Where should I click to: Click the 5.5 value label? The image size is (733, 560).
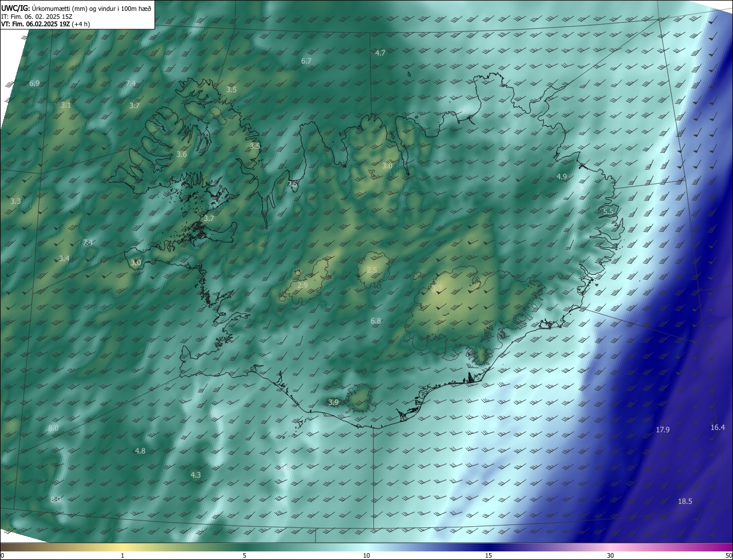tap(608, 211)
